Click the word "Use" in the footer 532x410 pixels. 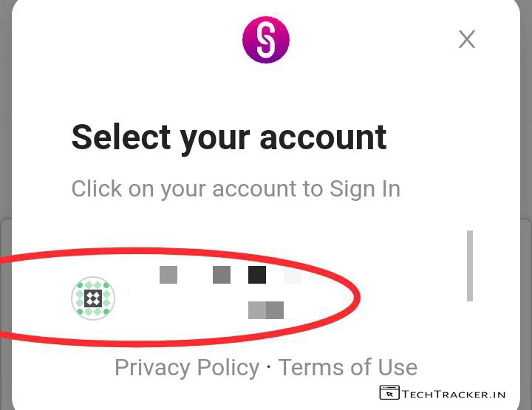click(397, 367)
